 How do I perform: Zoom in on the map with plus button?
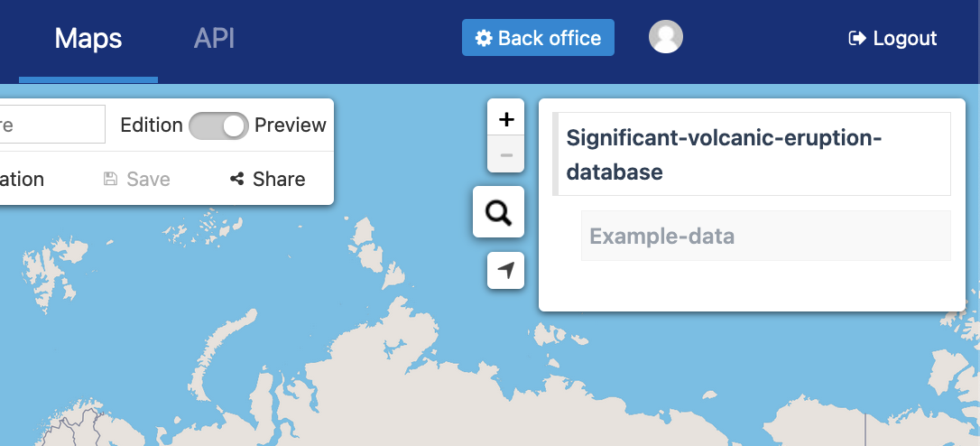(506, 118)
